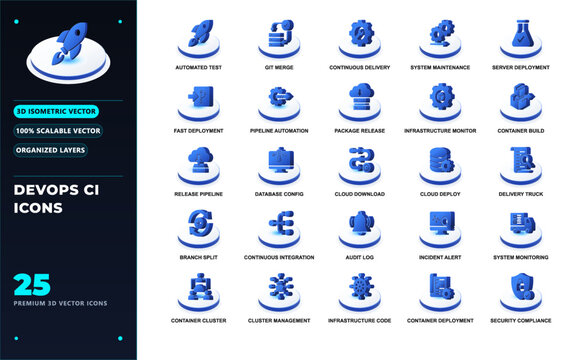The height and width of the screenshot is (360, 583).
Task: Click the Server Deployment flask icon
Action: pyautogui.click(x=521, y=38)
